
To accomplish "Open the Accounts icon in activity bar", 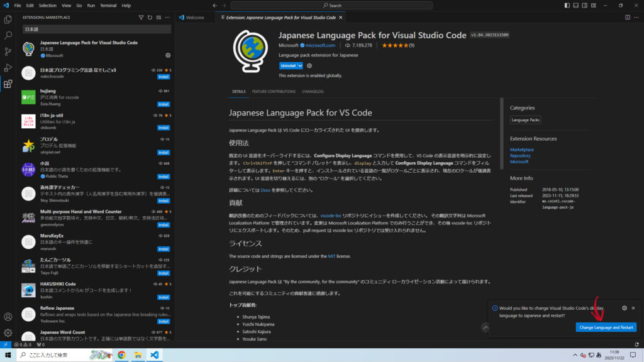I will tap(8, 317).
